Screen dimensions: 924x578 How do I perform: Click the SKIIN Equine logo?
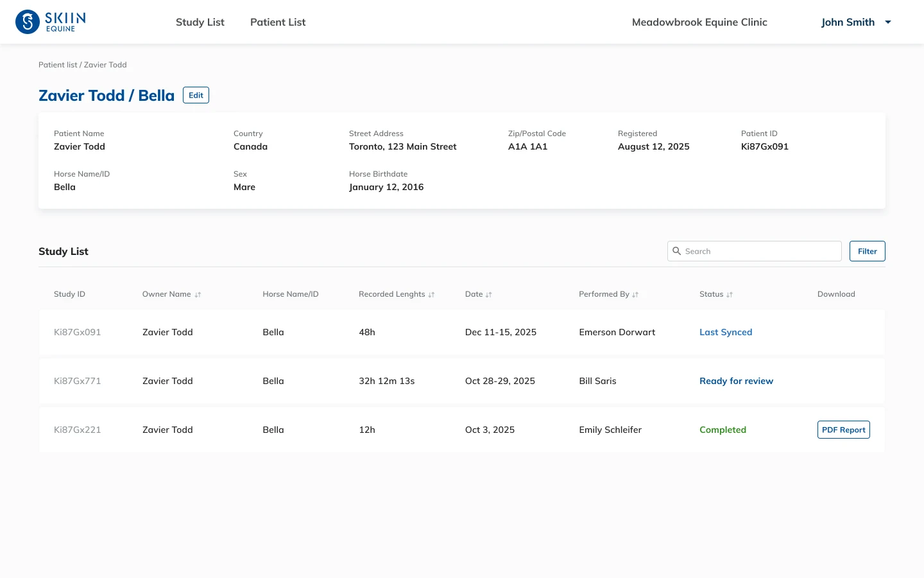[x=51, y=22]
